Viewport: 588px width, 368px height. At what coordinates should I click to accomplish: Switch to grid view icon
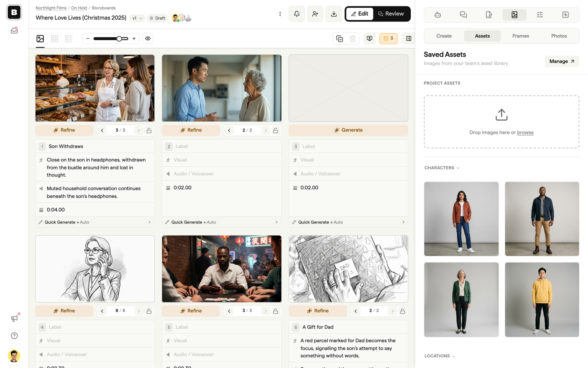tap(54, 38)
